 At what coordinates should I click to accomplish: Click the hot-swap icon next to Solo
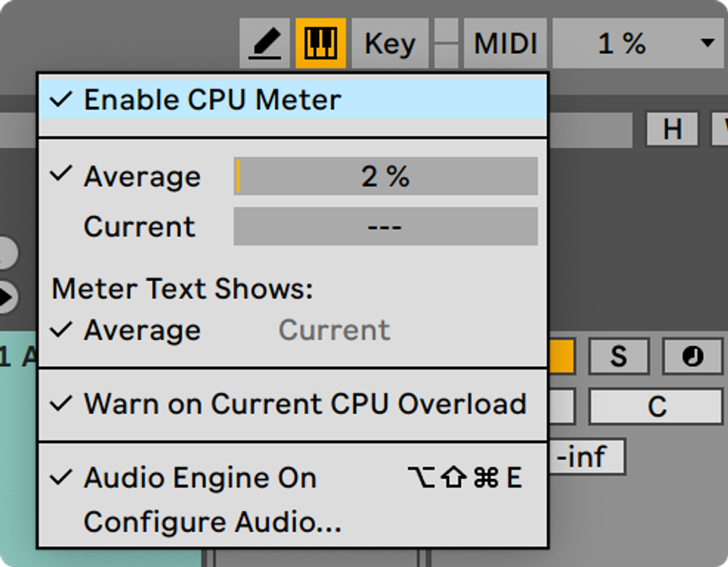[691, 356]
